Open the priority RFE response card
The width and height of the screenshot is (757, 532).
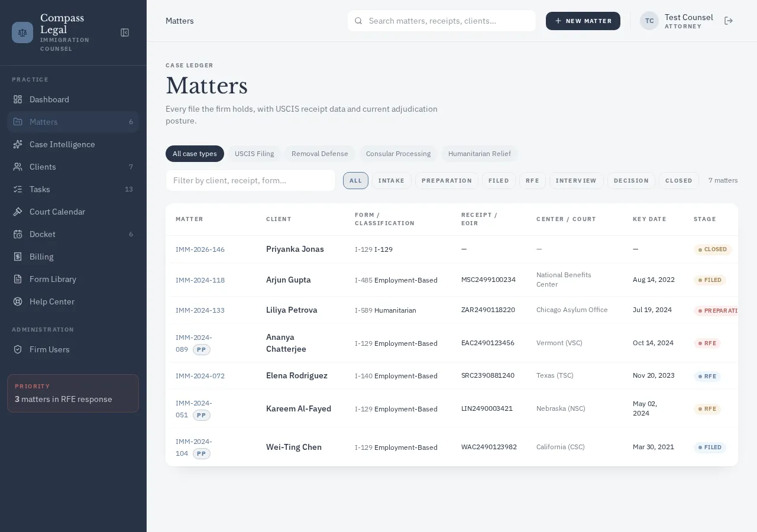pyautogui.click(x=73, y=393)
